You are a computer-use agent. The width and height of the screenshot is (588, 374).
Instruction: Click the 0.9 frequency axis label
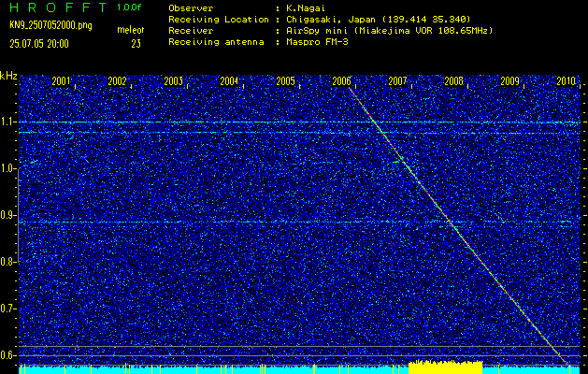[7, 215]
